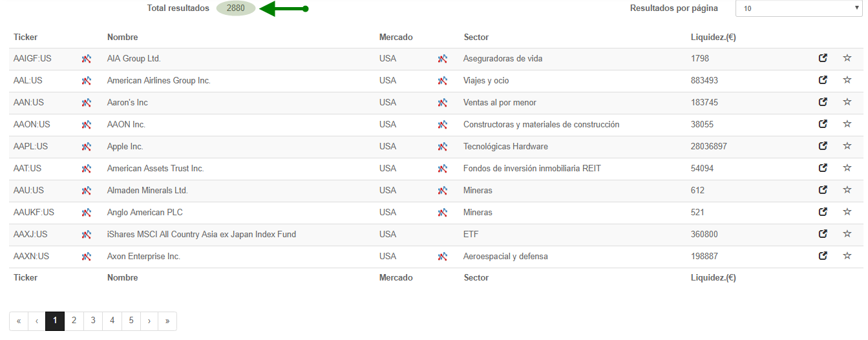This screenshot has width=868, height=340.
Task: Jump to page 5 in pagination
Action: (131, 321)
